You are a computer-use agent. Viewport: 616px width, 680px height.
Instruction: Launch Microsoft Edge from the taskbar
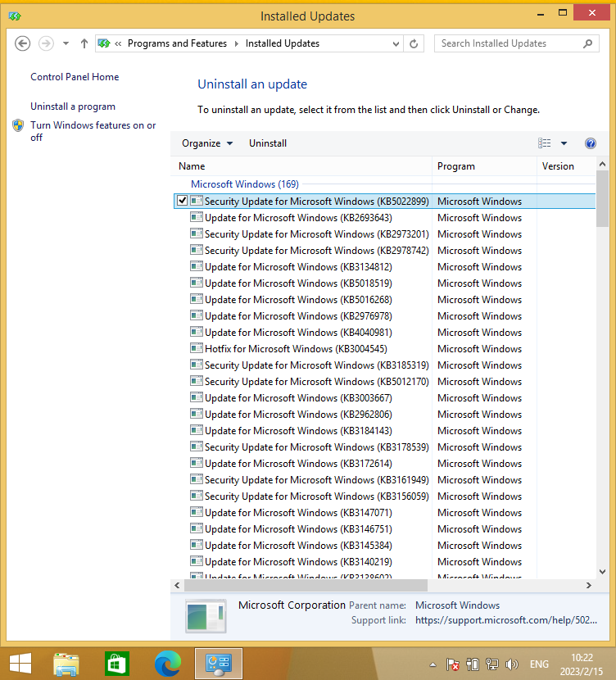(x=168, y=664)
